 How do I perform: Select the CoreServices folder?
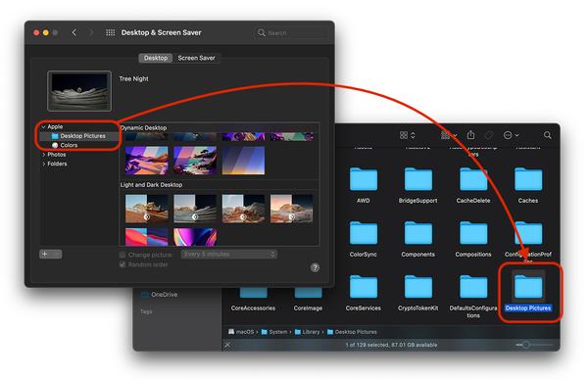(364, 287)
